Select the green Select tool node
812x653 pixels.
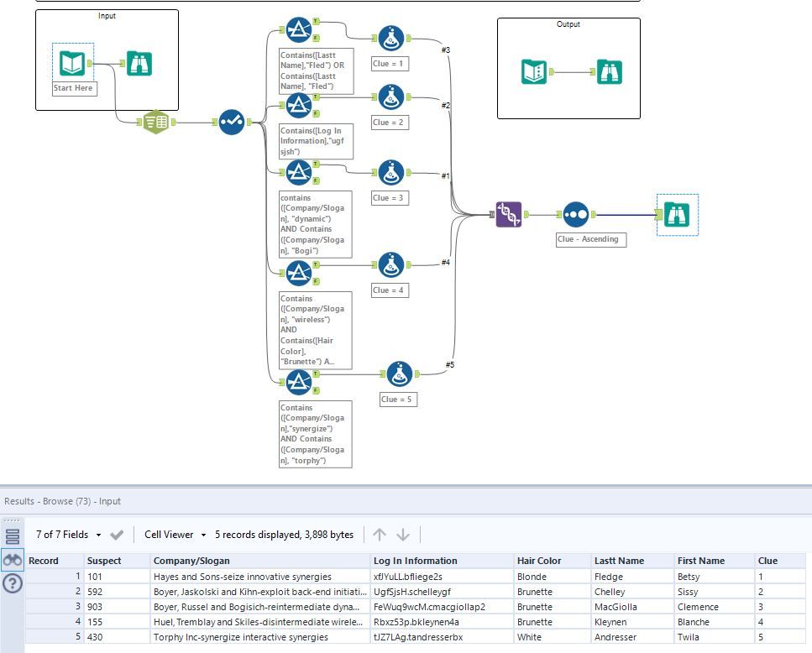156,122
